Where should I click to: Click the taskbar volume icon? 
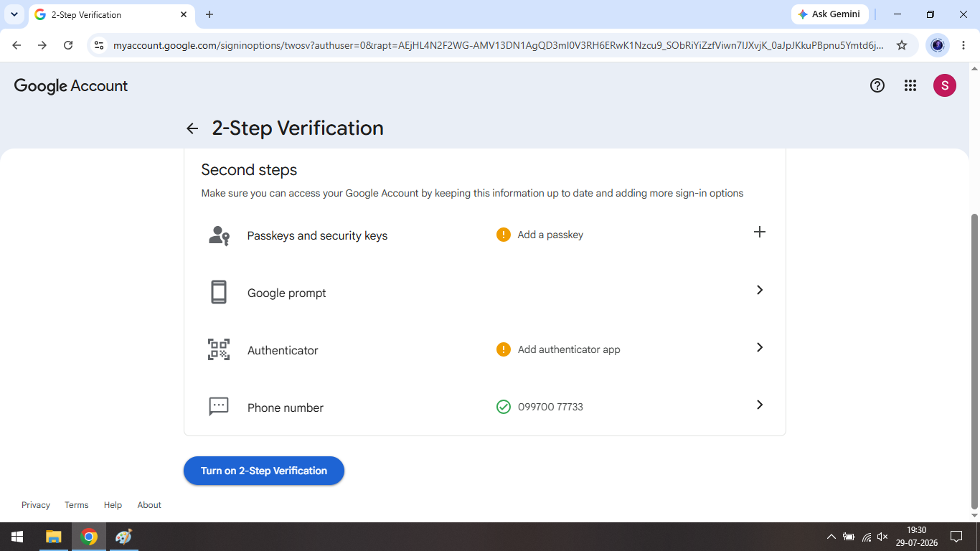tap(882, 537)
